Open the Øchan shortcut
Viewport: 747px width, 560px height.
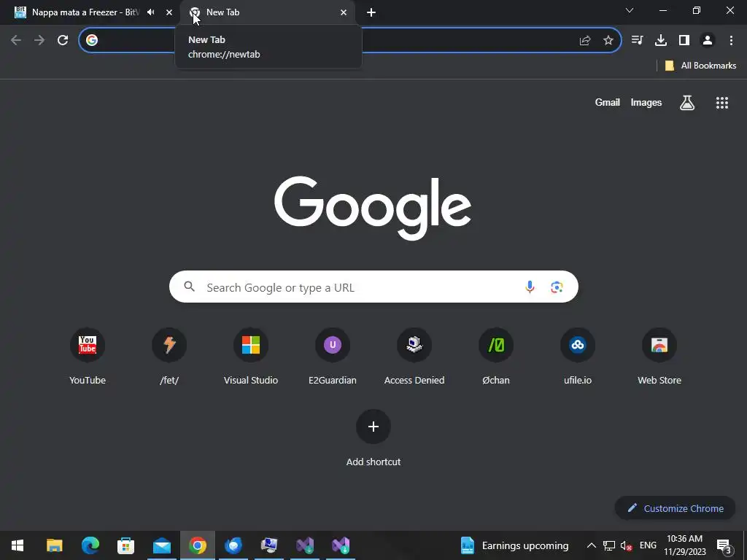(496, 356)
